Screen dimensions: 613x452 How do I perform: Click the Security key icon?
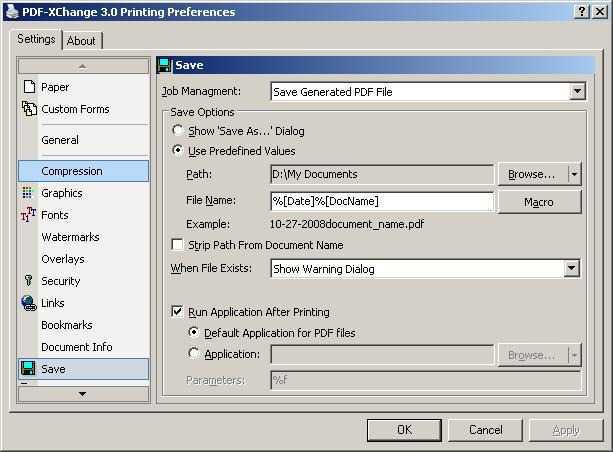28,280
